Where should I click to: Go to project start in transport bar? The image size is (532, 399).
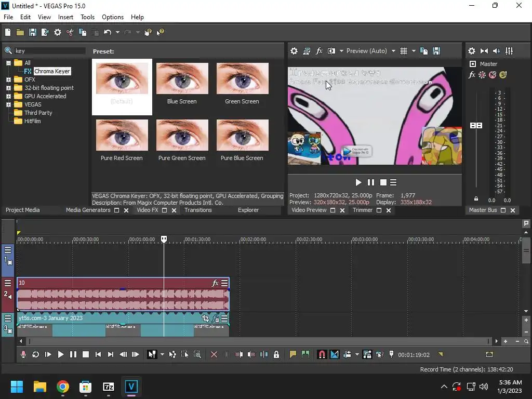[98, 354]
